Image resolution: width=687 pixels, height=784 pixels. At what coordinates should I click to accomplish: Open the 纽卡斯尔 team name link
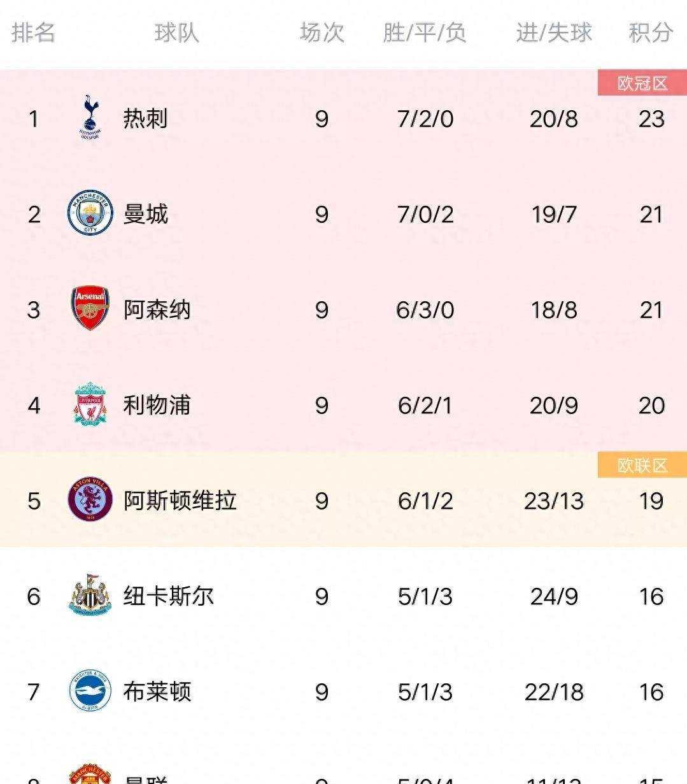tap(168, 596)
